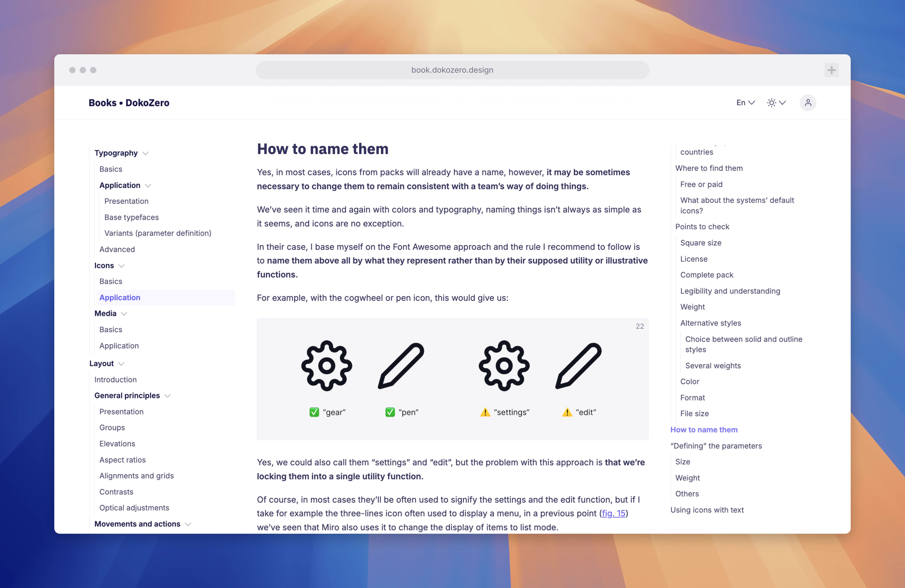The image size is (905, 588).
Task: Jump to Legibility and understanding
Action: tap(730, 291)
